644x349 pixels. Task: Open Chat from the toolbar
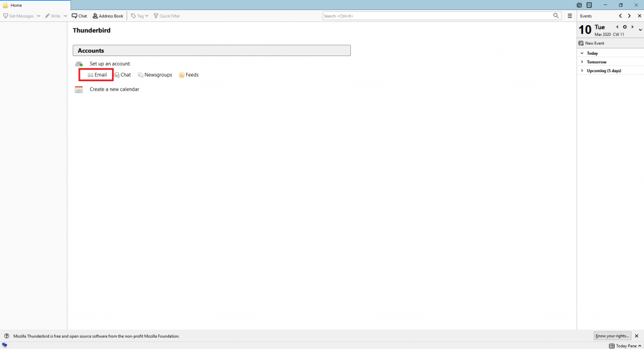79,16
